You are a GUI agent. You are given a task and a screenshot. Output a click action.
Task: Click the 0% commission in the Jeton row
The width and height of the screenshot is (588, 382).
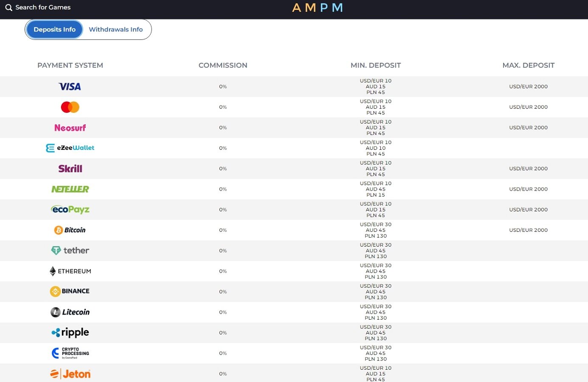point(223,374)
